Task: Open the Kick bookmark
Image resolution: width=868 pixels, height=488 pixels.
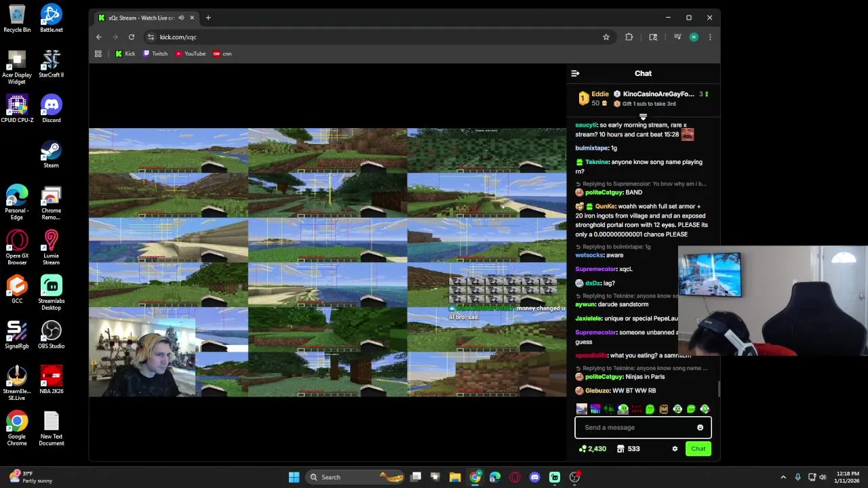Action: pyautogui.click(x=125, y=54)
